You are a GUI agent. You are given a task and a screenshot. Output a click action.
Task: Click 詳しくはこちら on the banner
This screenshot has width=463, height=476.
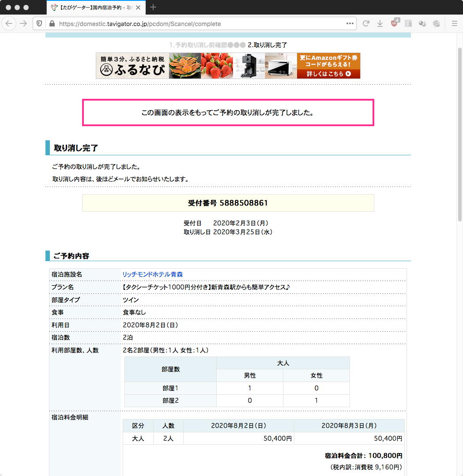(329, 74)
